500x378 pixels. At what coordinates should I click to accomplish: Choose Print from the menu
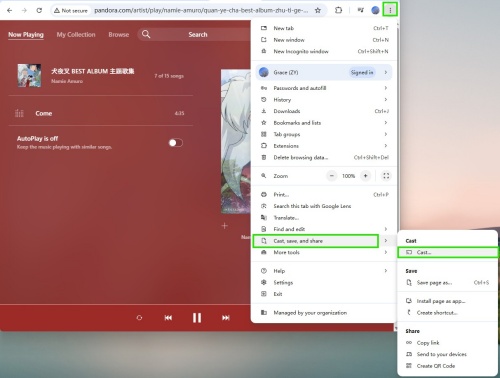324,194
